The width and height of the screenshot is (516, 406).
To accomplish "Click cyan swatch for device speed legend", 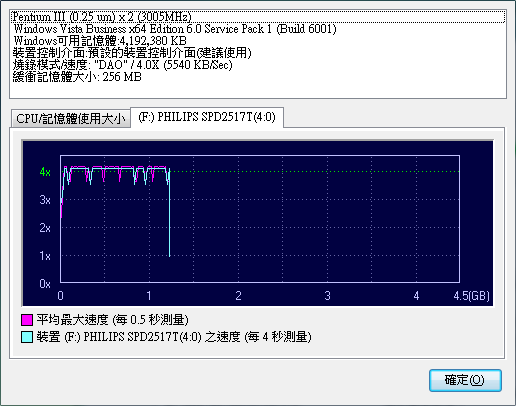I will [27, 337].
